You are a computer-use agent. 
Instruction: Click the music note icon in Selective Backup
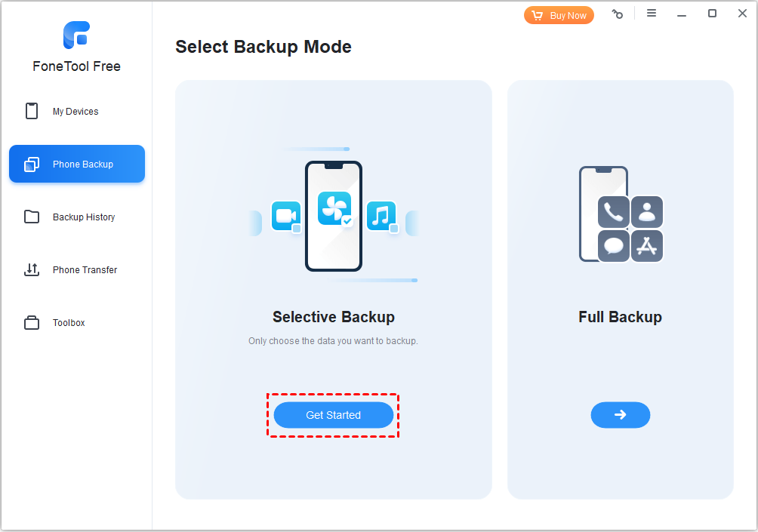[381, 216]
